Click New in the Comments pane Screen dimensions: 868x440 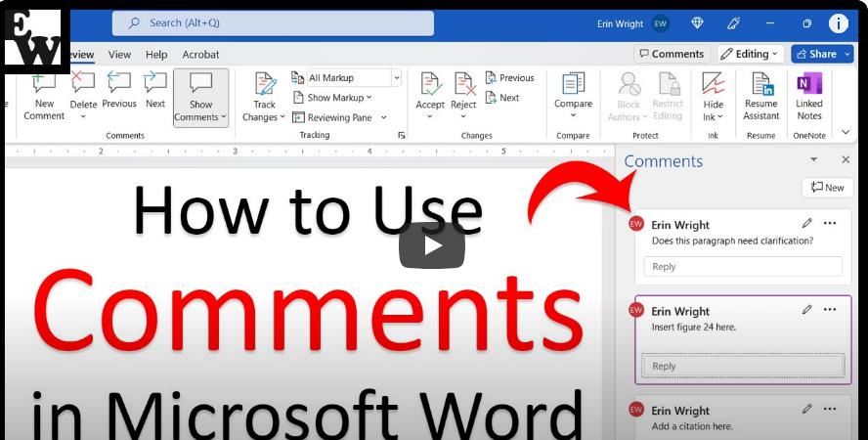pos(828,188)
